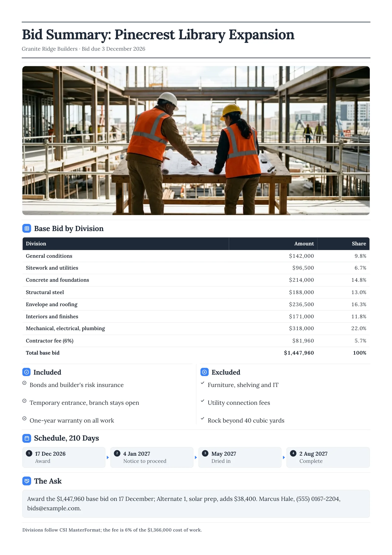This screenshot has width=392, height=555.
Task: Click the 4 Jan 2027 milestone date
Action: coord(137,454)
